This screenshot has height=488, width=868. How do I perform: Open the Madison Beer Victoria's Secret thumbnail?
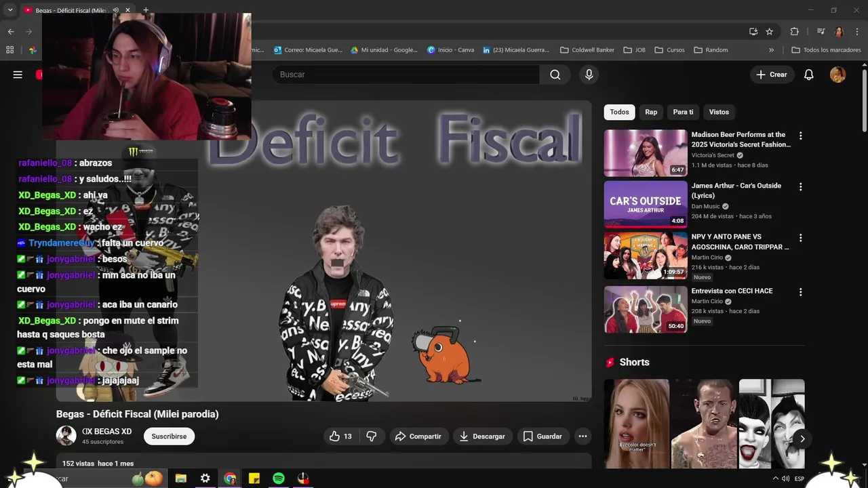(646, 153)
